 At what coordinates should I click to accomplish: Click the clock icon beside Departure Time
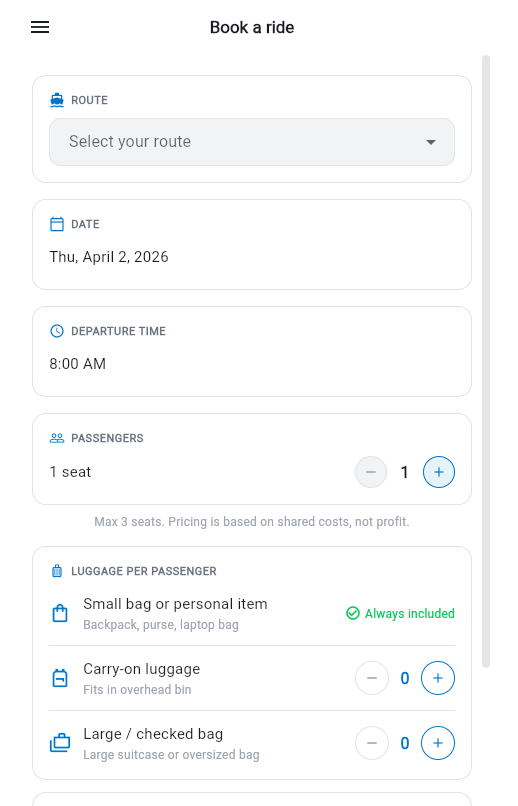(x=57, y=331)
